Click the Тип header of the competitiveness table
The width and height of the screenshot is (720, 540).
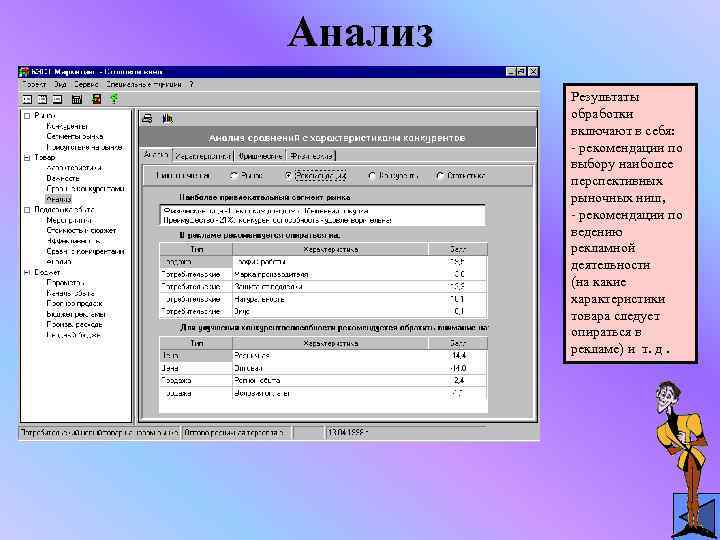tap(196, 343)
